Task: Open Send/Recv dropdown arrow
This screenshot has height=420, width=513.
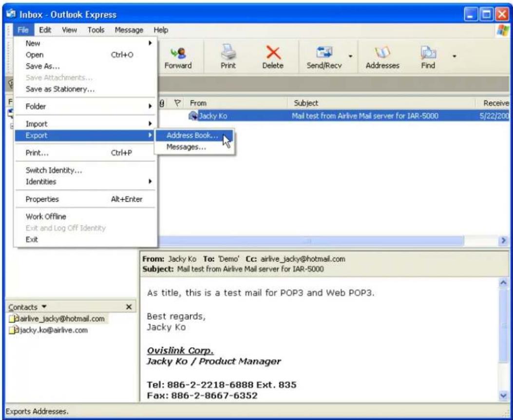Action: [x=350, y=56]
